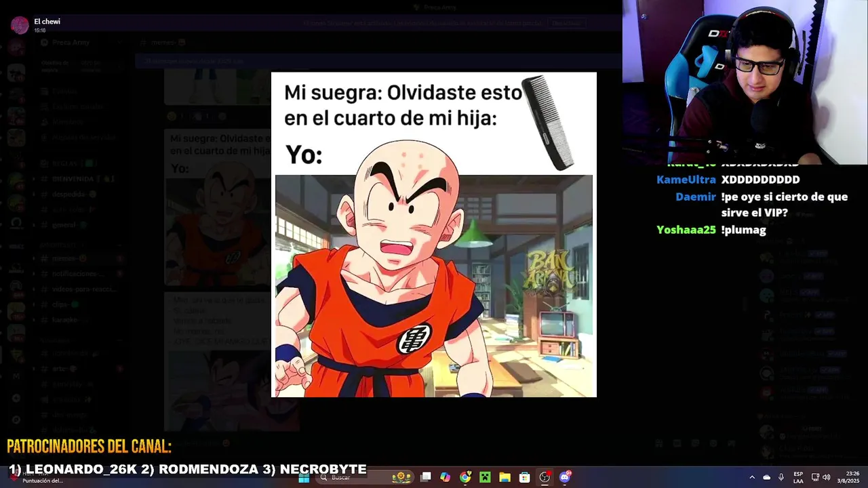Click KameUltra username in stream chat
The height and width of the screenshot is (488, 868).
click(686, 180)
